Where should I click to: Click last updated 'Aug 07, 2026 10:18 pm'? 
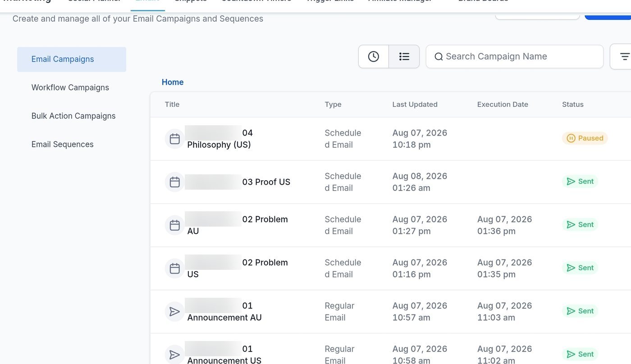[x=420, y=139]
